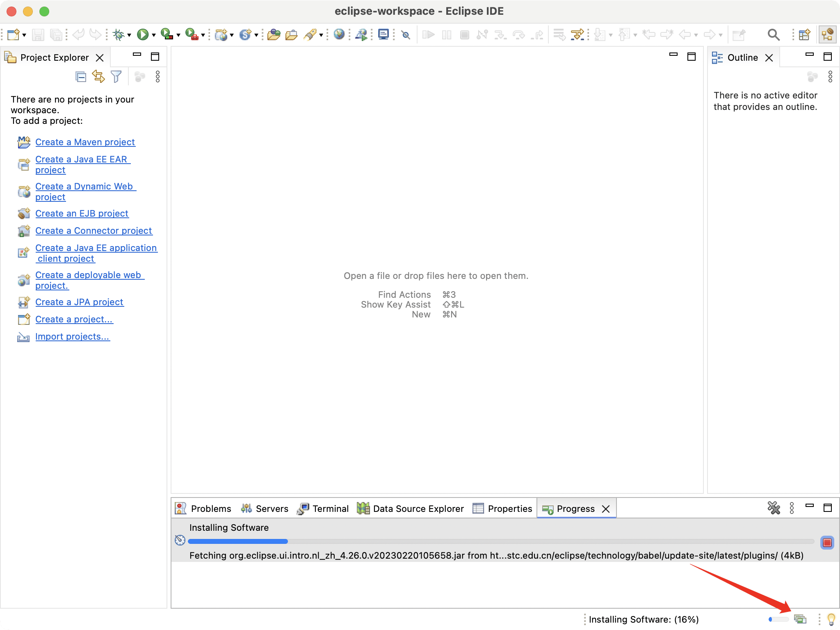This screenshot has height=630, width=840.
Task: Close the Outline view tab
Action: point(769,58)
